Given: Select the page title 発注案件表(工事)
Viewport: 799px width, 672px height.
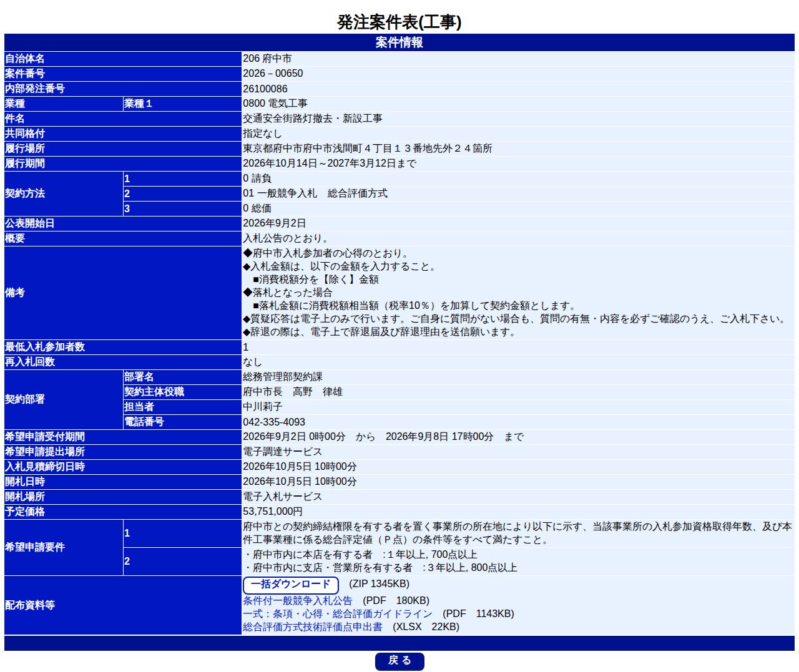Looking at the screenshot, I should 399,22.
